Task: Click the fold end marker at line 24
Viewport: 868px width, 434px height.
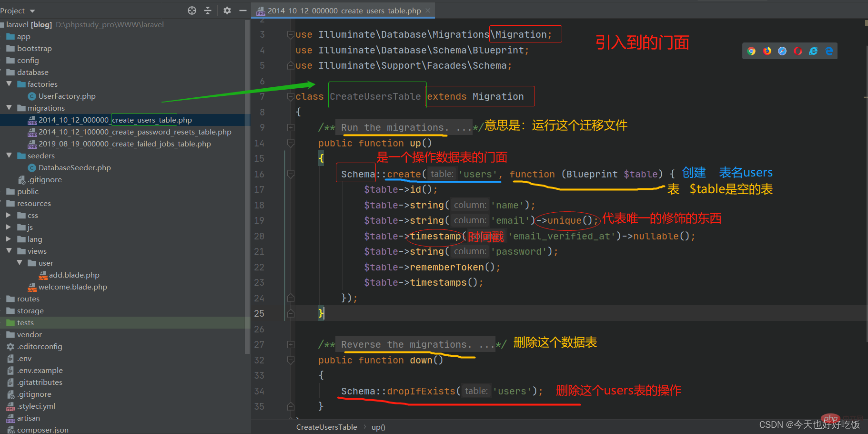Action: click(x=291, y=298)
